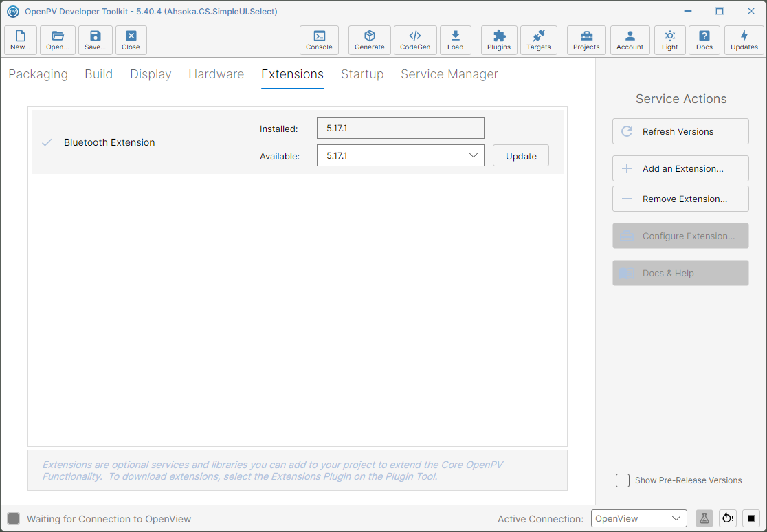Click the Update button for Bluetooth Extension
Image resolution: width=767 pixels, height=532 pixels.
point(521,156)
